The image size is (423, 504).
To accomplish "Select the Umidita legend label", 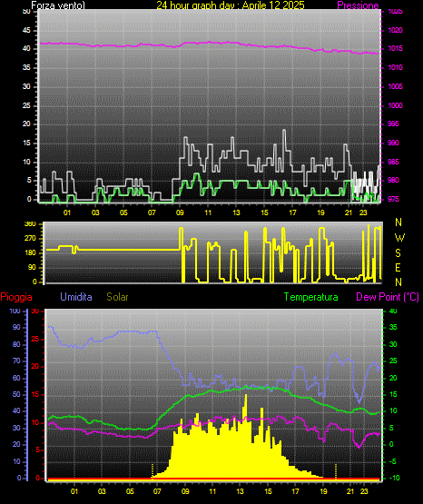I will point(76,297).
